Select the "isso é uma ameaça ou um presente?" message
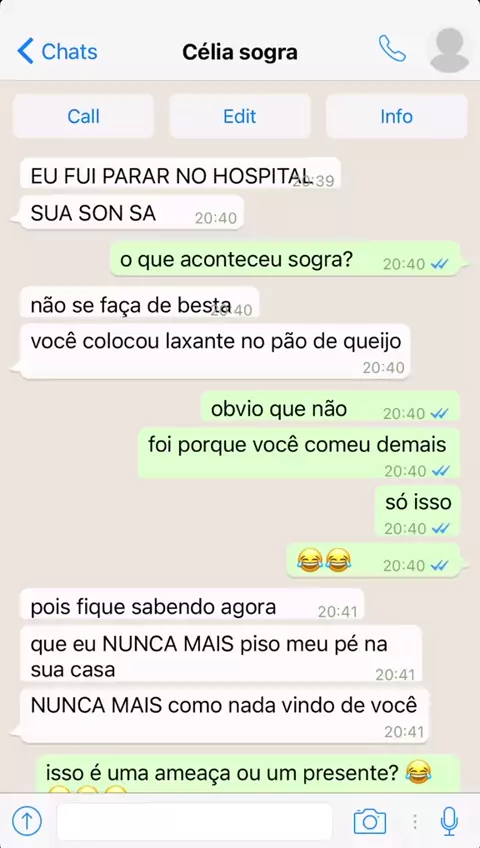 pos(249,773)
